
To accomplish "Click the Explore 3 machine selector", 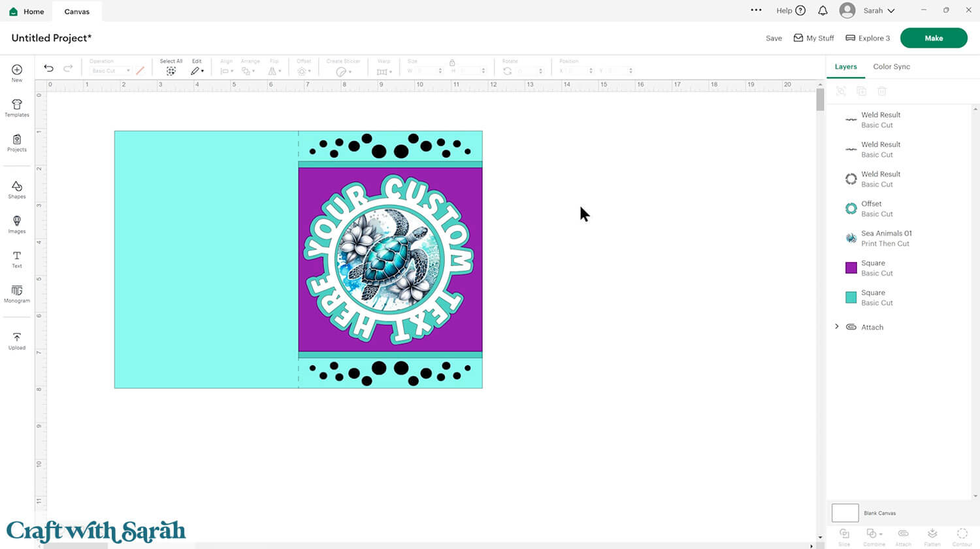I will click(868, 38).
